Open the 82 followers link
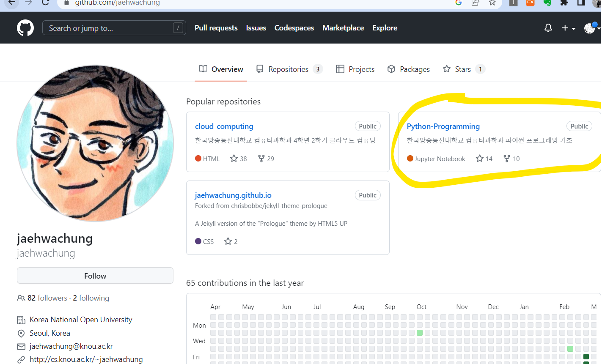This screenshot has height=364, width=613. 47,298
